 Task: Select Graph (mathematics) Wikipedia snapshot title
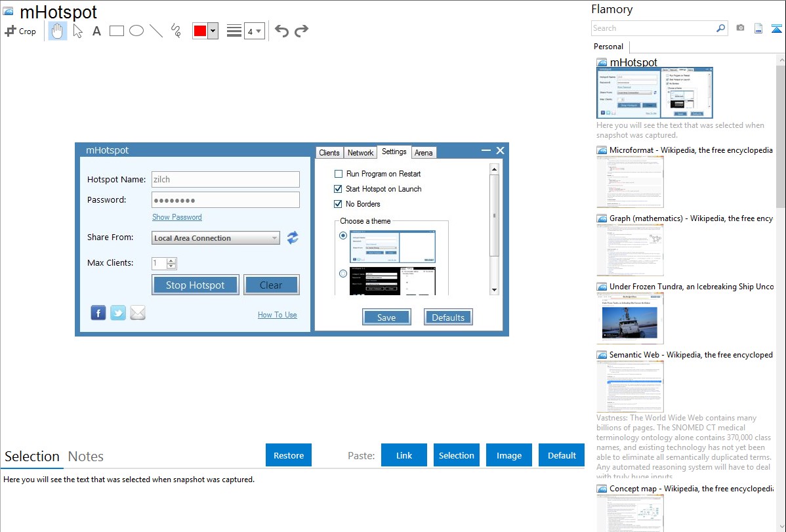point(691,218)
